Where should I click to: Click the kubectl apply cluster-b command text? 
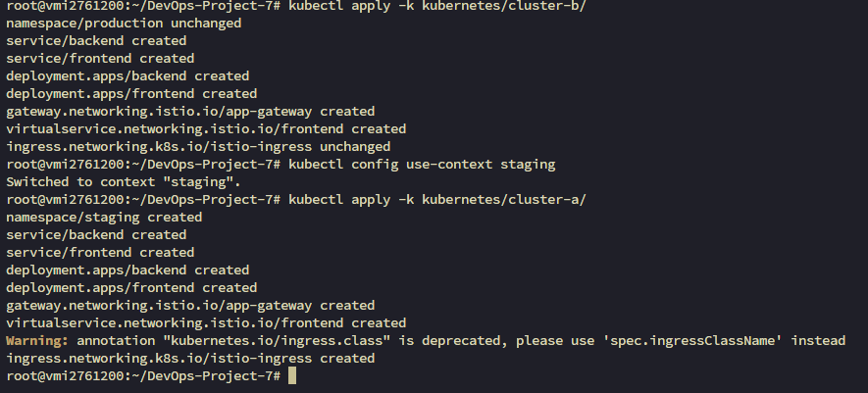440,6
